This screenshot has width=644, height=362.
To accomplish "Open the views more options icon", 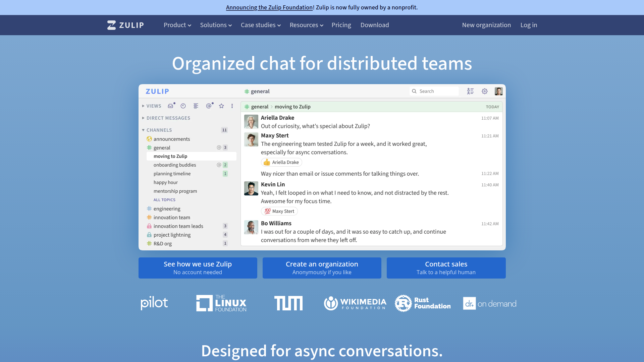I will coord(232,106).
